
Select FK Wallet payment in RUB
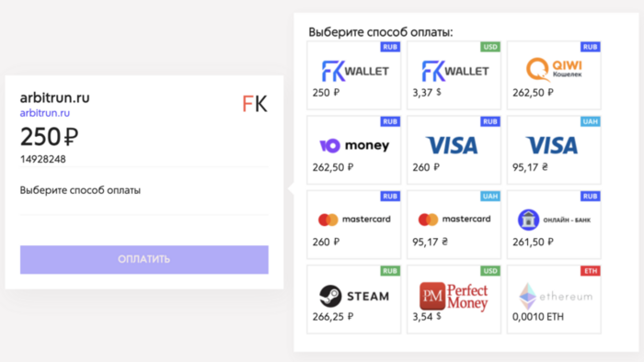(353, 75)
